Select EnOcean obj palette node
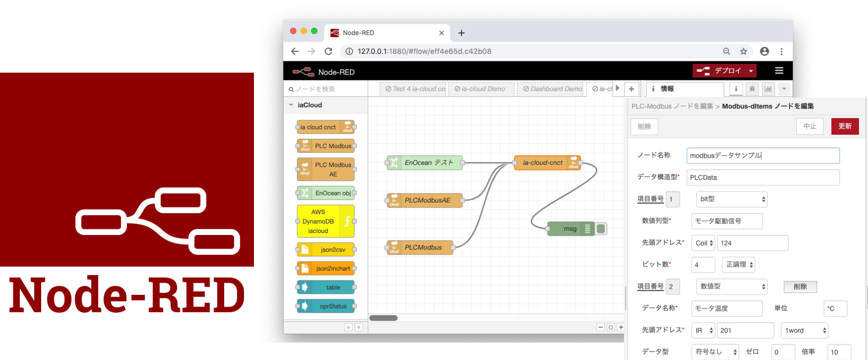Image resolution: width=868 pixels, height=360 pixels. (326, 193)
